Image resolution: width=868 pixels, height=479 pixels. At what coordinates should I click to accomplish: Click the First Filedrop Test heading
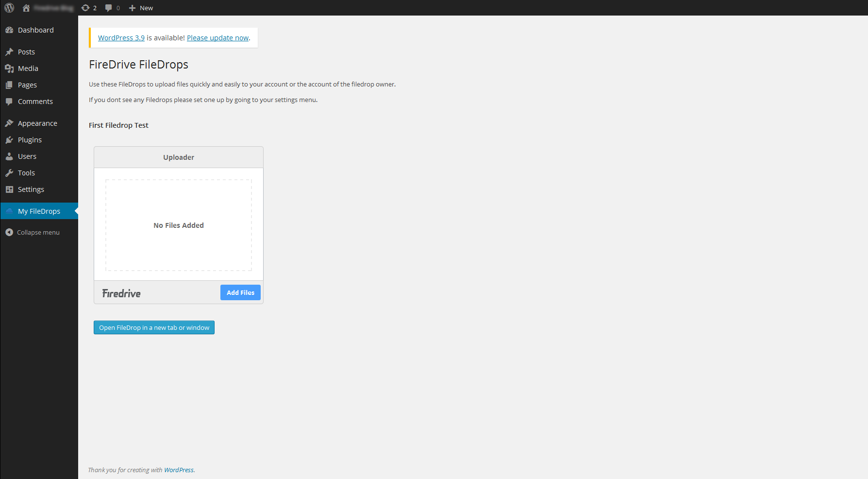[118, 125]
